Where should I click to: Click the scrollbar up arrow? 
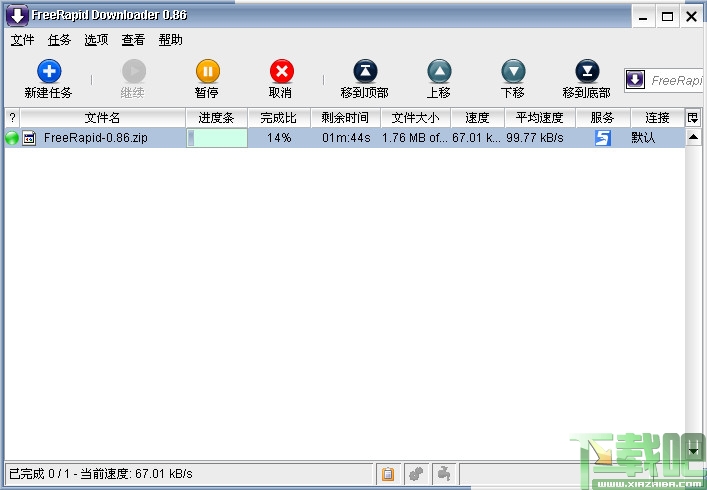click(693, 137)
